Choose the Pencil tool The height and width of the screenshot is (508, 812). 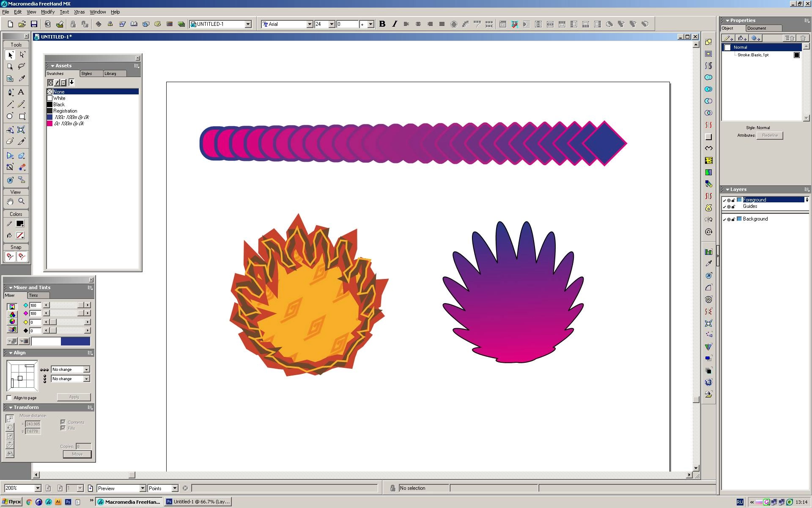point(22,104)
